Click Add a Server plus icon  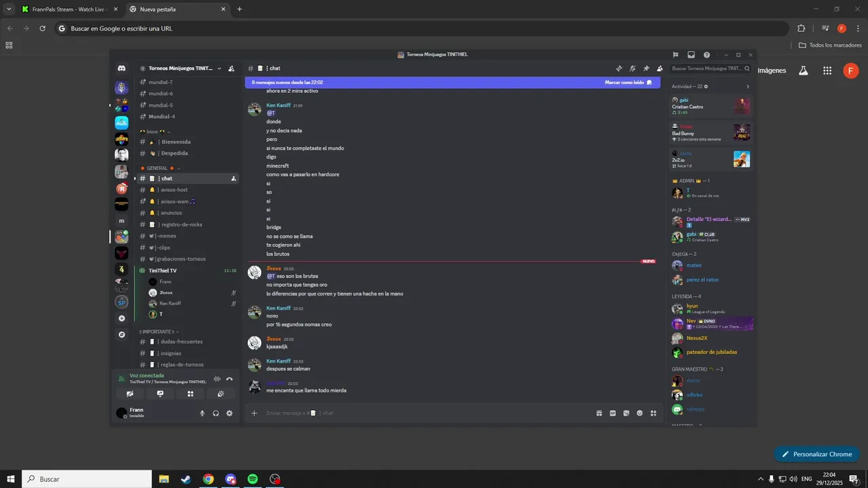(121, 318)
